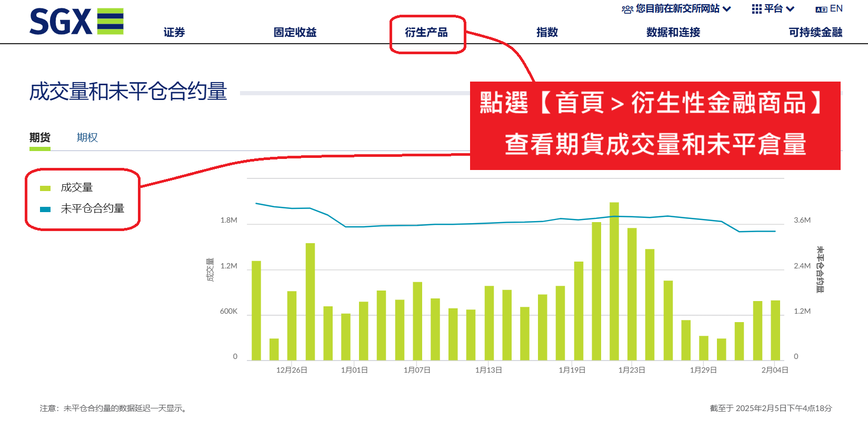The image size is (868, 430).
Task: Click the 成交量和未平仓合约量 heading
Action: click(x=128, y=92)
